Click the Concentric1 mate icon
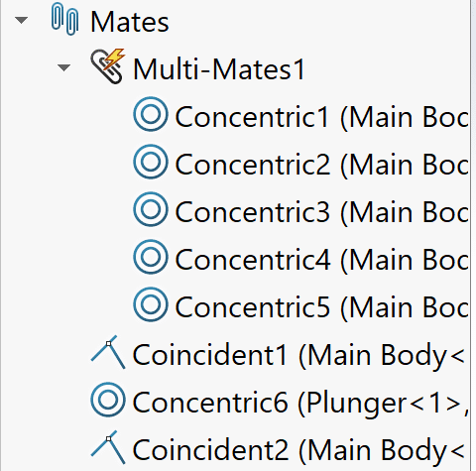The height and width of the screenshot is (471, 476). click(x=151, y=114)
